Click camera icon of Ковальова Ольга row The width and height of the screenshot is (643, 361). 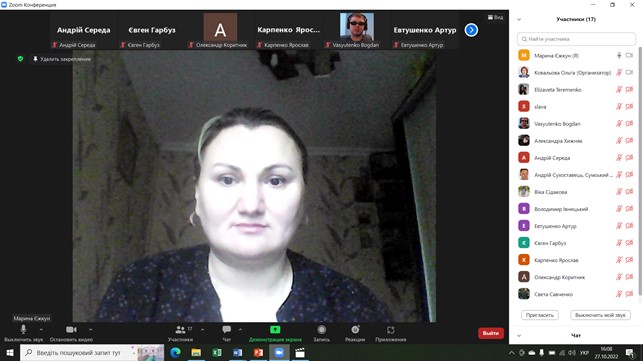629,73
